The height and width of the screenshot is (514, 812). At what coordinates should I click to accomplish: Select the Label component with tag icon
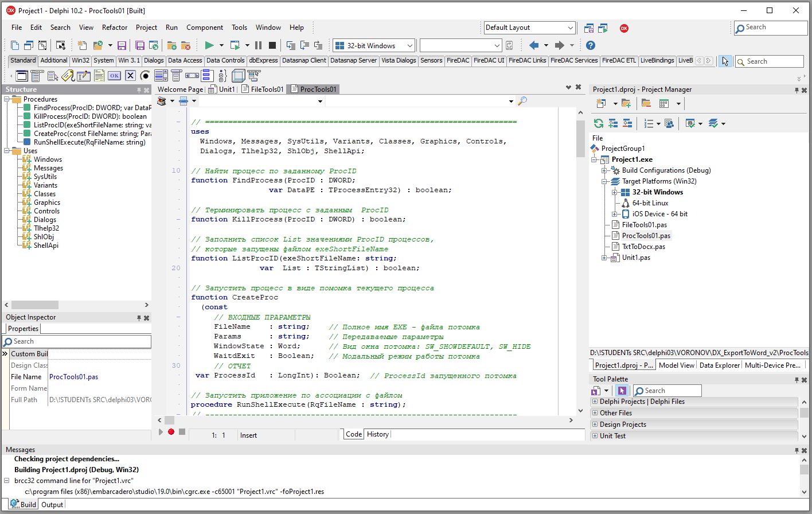(x=68, y=75)
